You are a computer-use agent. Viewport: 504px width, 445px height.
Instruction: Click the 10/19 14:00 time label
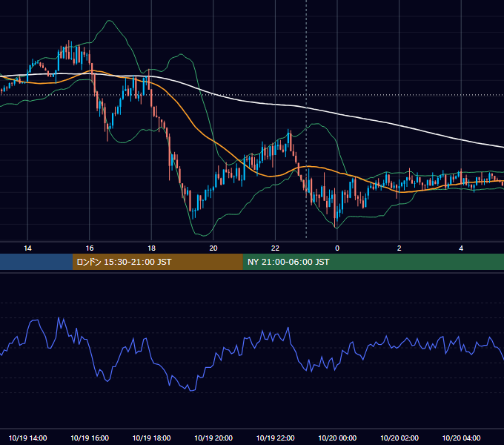pyautogui.click(x=27, y=438)
